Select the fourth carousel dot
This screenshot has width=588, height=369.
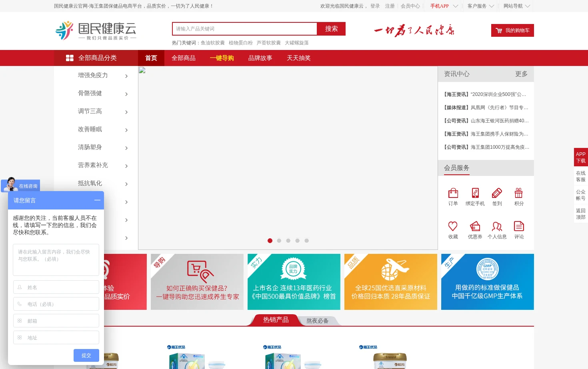[298, 241]
